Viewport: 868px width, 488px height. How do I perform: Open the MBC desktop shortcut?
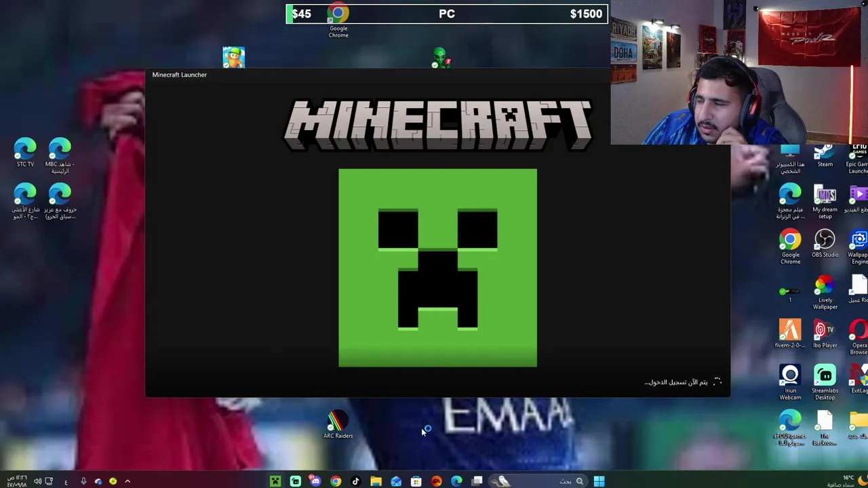tap(60, 155)
